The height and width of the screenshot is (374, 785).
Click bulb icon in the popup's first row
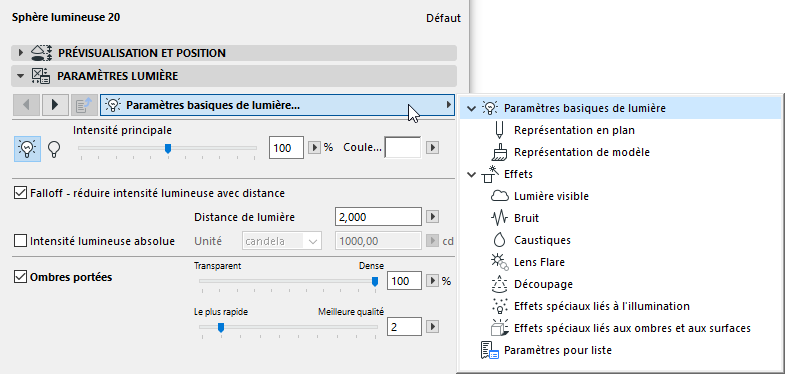490,108
